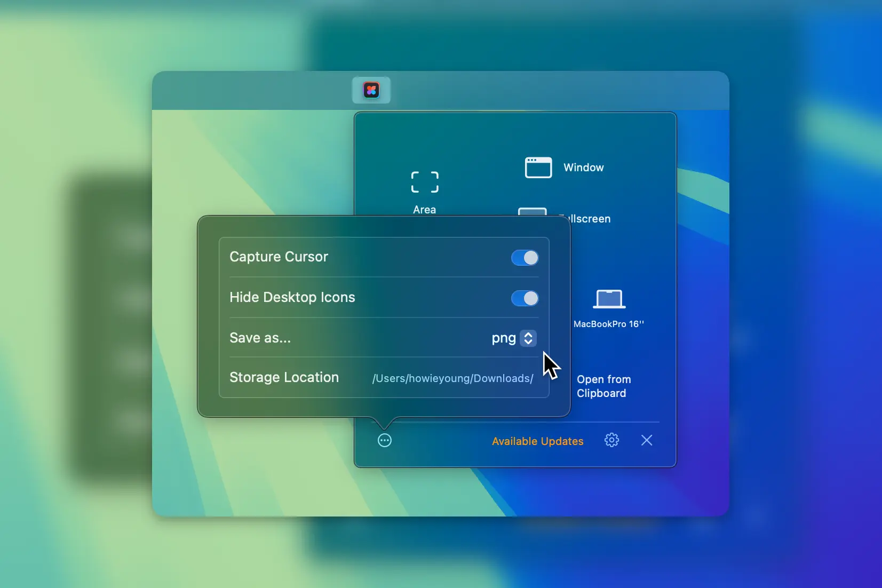This screenshot has width=882, height=588.
Task: Click the Area label text
Action: [424, 209]
